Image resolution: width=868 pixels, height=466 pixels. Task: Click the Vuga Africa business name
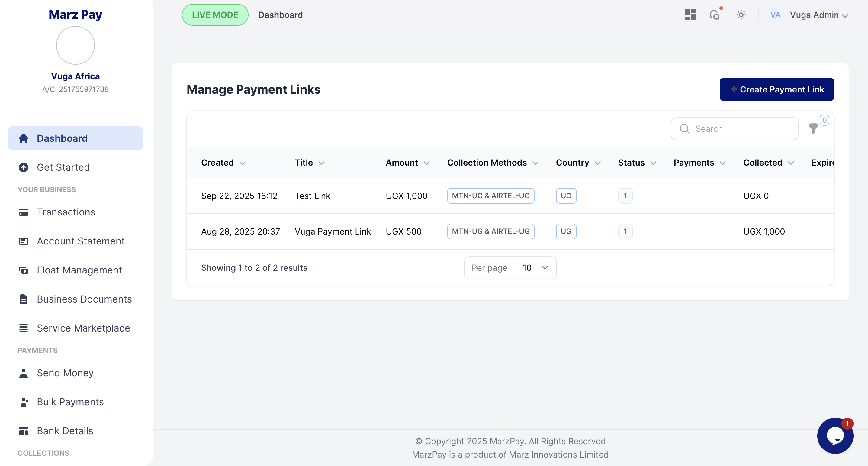76,76
